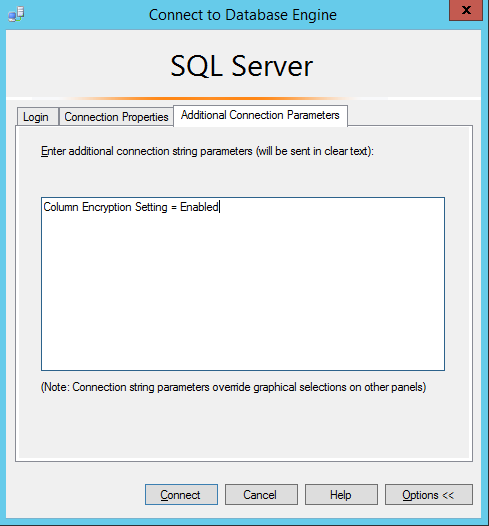489x526 pixels.
Task: Click the note about overriding graphical selections
Action: tap(233, 387)
